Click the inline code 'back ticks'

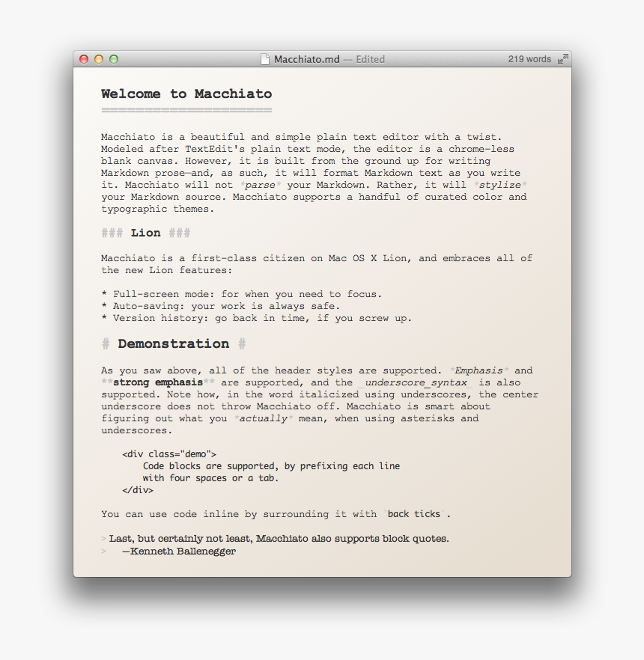click(413, 514)
